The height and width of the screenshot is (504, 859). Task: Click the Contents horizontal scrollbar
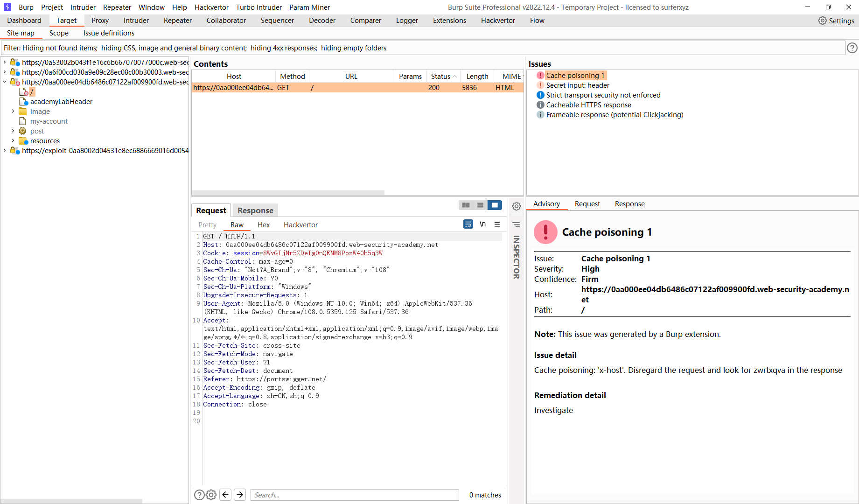point(288,192)
